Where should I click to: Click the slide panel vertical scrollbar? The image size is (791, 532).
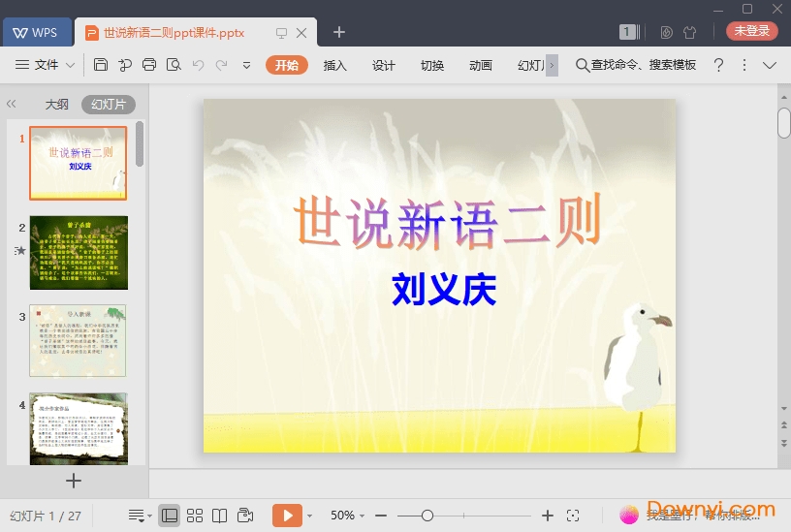pyautogui.click(x=140, y=144)
